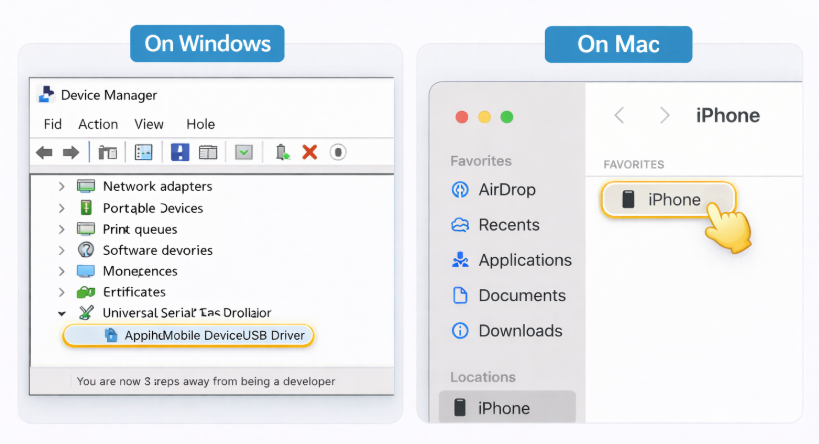
Task: Click the yellow minimize window dot
Action: click(485, 117)
